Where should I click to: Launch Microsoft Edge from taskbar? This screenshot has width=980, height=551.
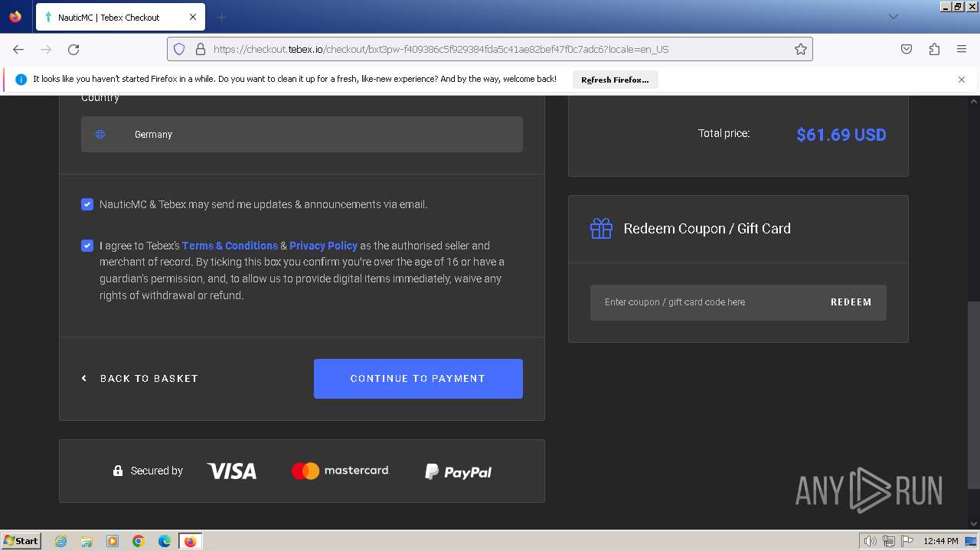point(165,541)
